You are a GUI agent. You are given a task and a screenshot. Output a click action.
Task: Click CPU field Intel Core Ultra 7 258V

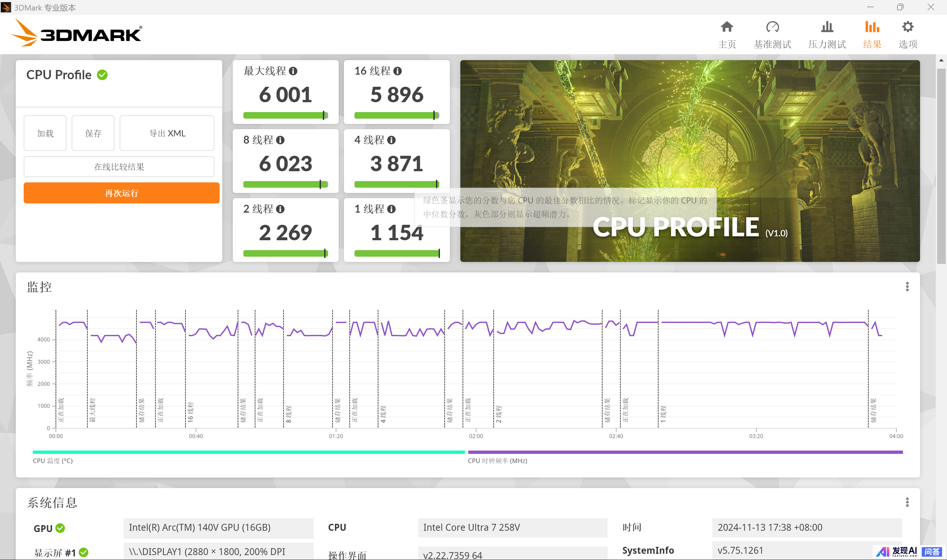pos(513,528)
